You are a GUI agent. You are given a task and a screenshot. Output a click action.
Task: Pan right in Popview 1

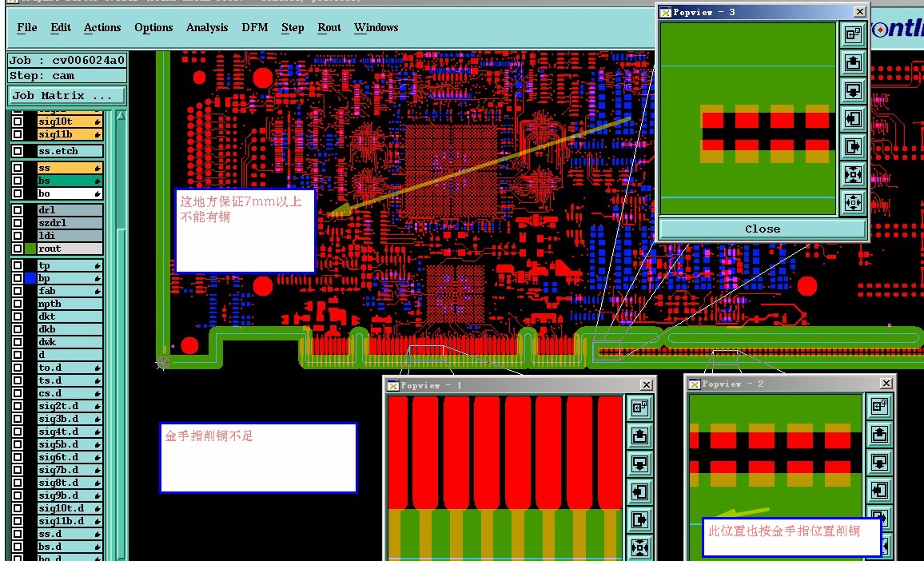click(640, 519)
